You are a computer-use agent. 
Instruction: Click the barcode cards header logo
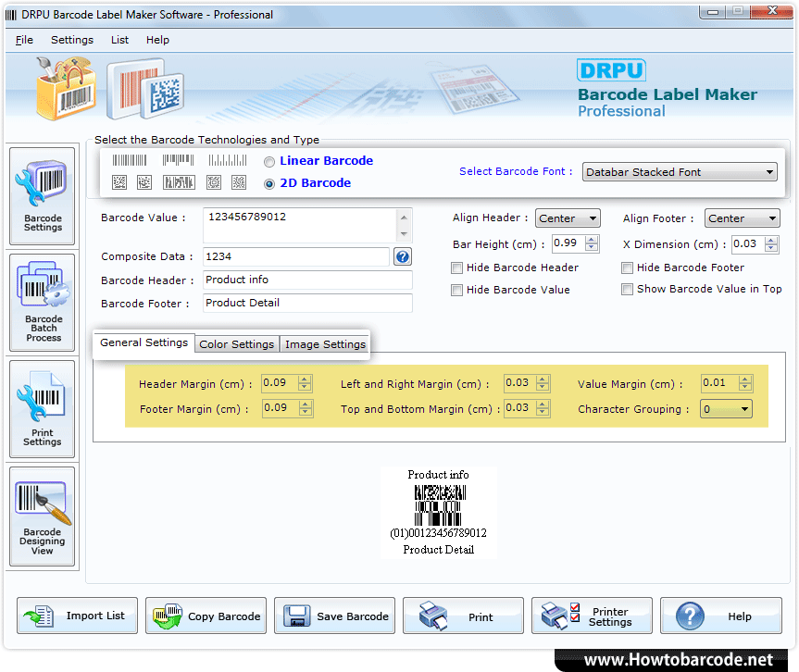145,89
